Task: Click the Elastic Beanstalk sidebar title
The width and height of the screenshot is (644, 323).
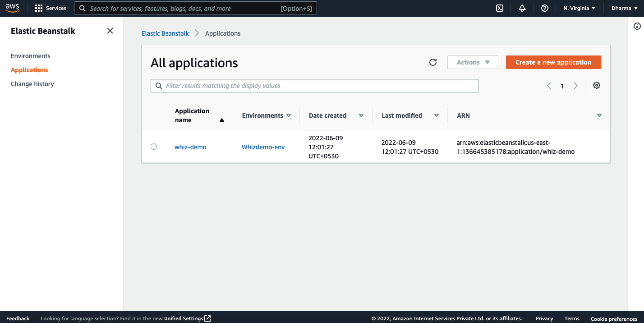Action: pos(43,31)
